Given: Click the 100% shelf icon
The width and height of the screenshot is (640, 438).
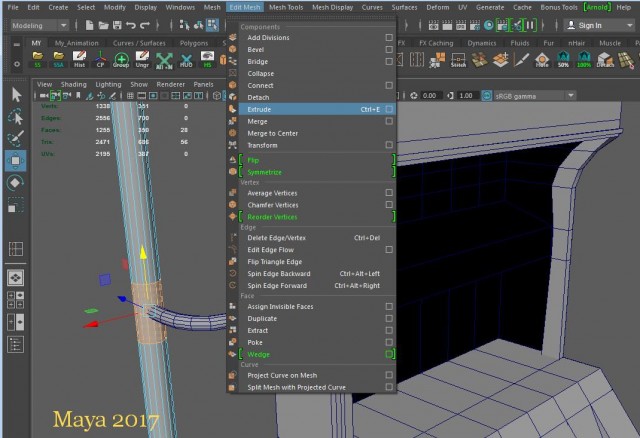Looking at the screenshot, I should click(584, 60).
